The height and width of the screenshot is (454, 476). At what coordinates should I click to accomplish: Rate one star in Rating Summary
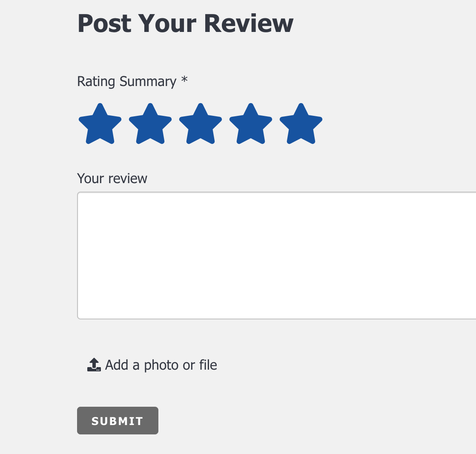click(100, 124)
